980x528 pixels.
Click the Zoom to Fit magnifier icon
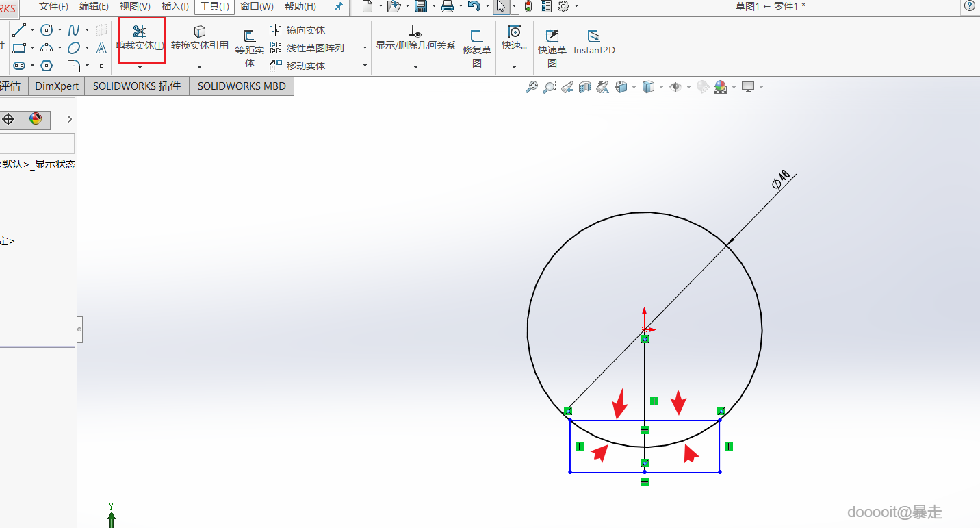(531, 87)
